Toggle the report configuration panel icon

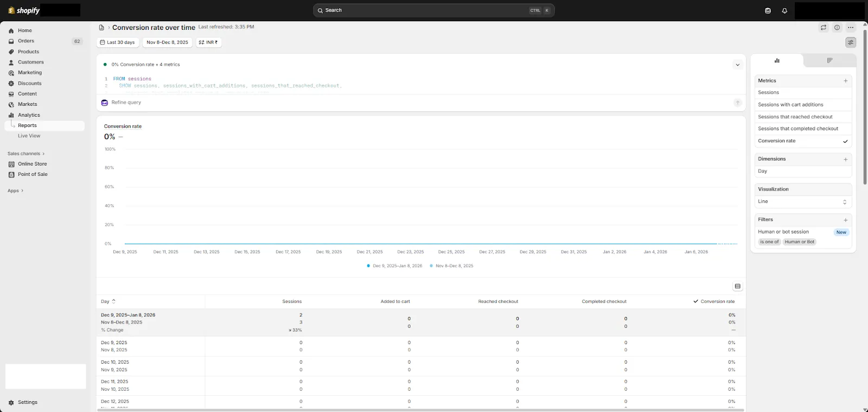pos(851,42)
